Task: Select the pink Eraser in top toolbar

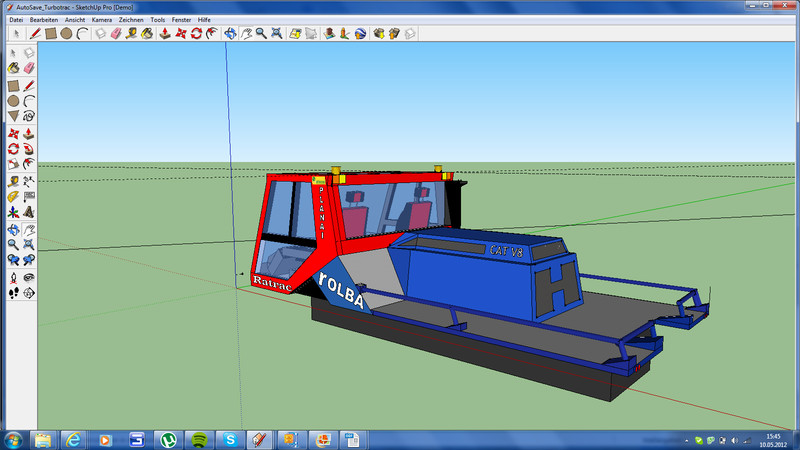Action: 116,34
